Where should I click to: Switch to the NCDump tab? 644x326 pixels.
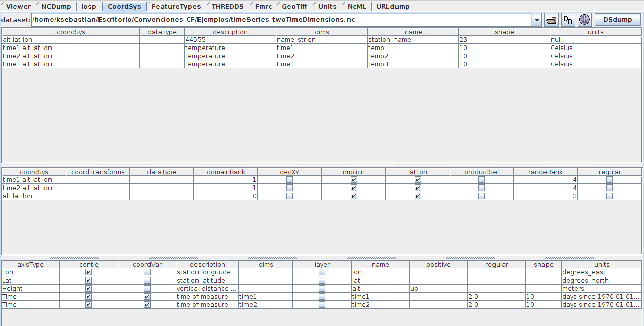pos(56,7)
